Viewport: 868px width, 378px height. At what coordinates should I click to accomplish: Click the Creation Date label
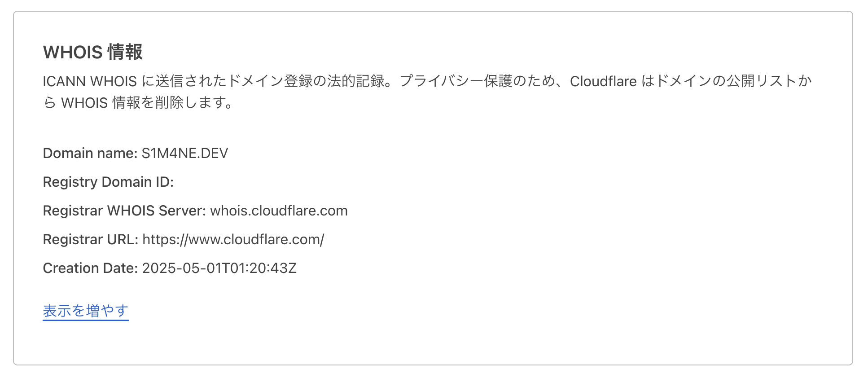point(90,268)
